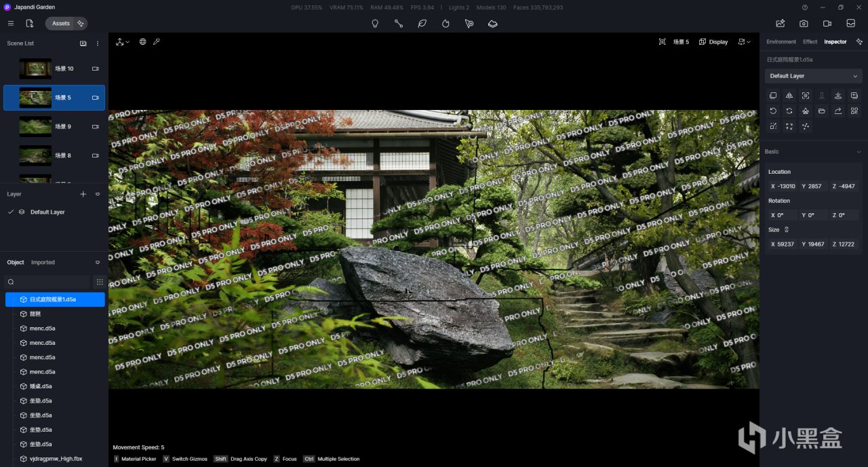Open the Display options
Screen dimensions: 868x467
[x=713, y=42]
